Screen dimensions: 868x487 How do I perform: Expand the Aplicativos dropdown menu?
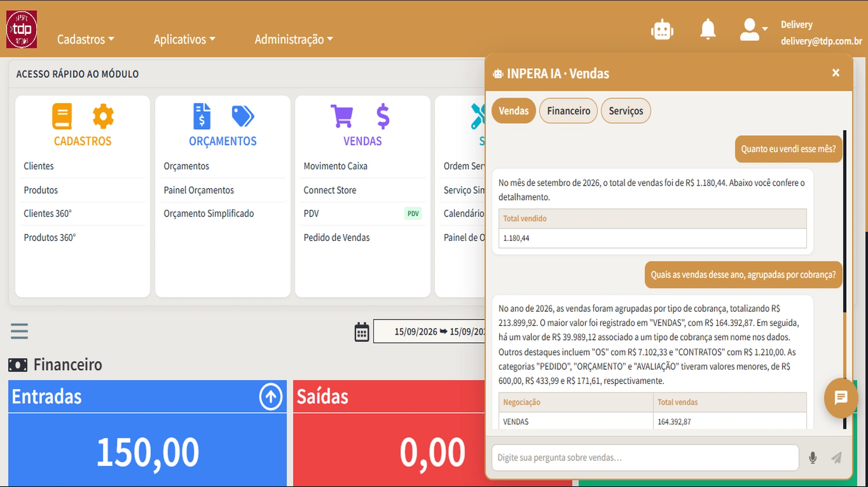184,39
